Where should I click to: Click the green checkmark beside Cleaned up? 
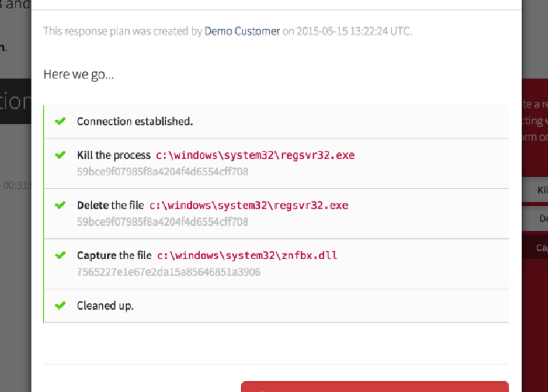coord(60,306)
